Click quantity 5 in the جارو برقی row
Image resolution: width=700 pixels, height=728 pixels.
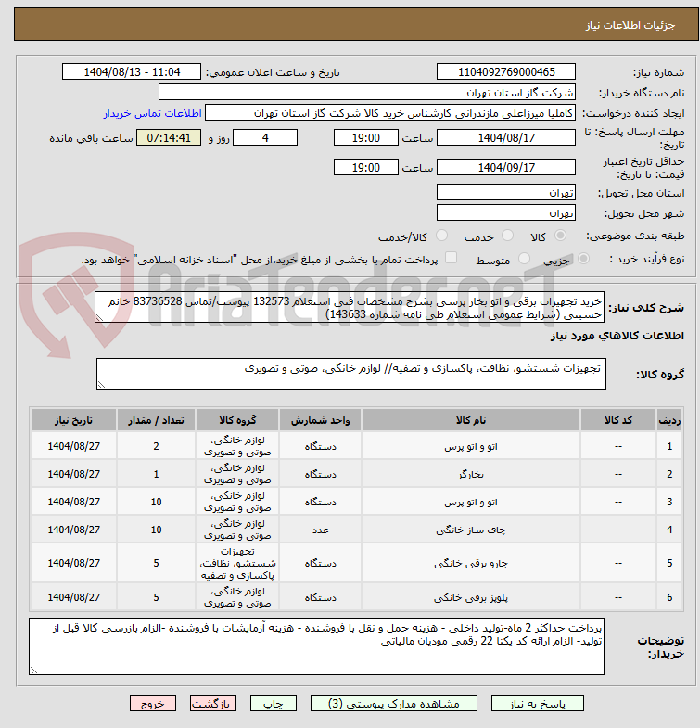coord(156,563)
